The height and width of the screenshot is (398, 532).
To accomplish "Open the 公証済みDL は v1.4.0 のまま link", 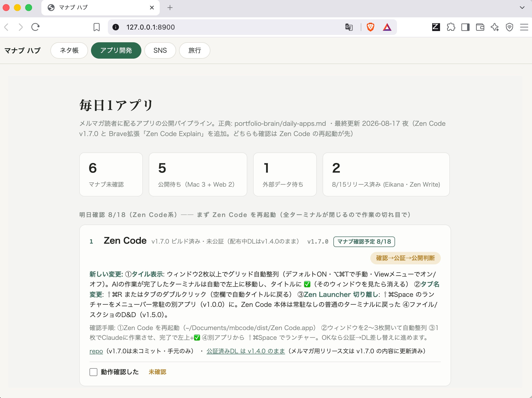I will pyautogui.click(x=246, y=351).
